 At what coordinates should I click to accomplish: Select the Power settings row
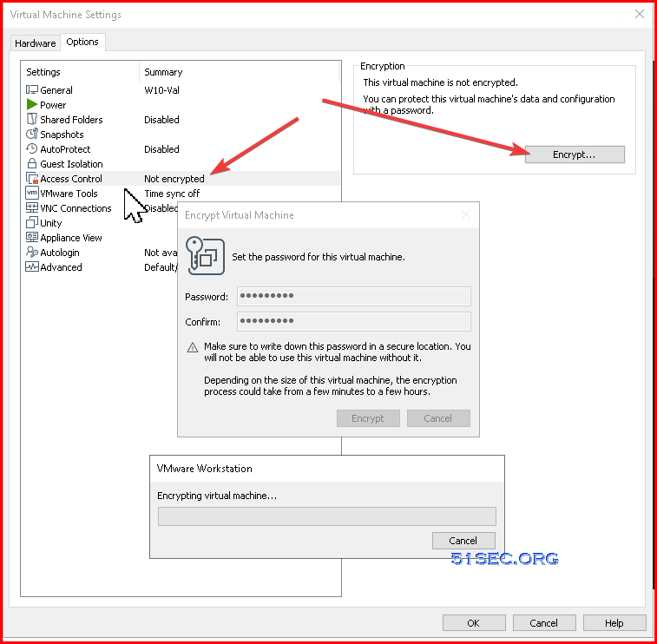182,105
